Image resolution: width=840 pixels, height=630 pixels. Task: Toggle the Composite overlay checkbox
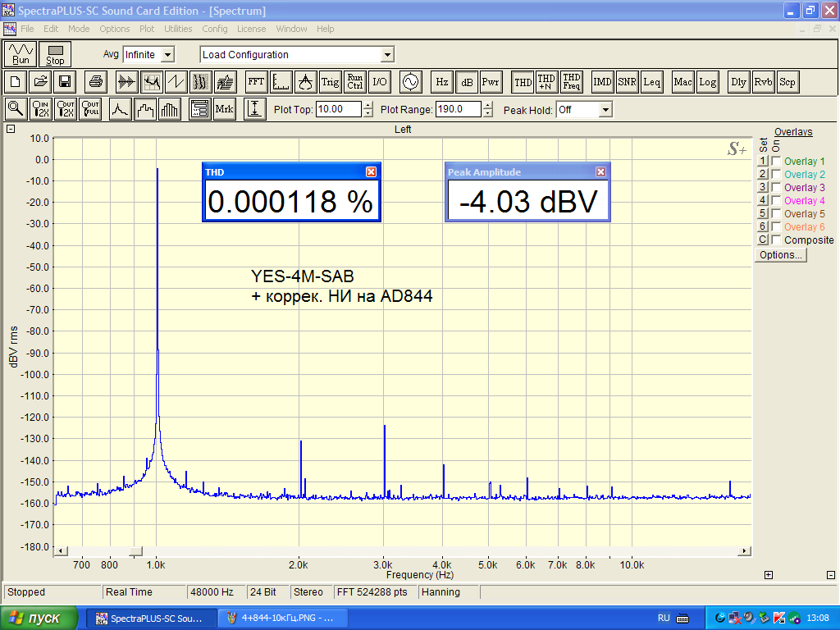coord(776,240)
